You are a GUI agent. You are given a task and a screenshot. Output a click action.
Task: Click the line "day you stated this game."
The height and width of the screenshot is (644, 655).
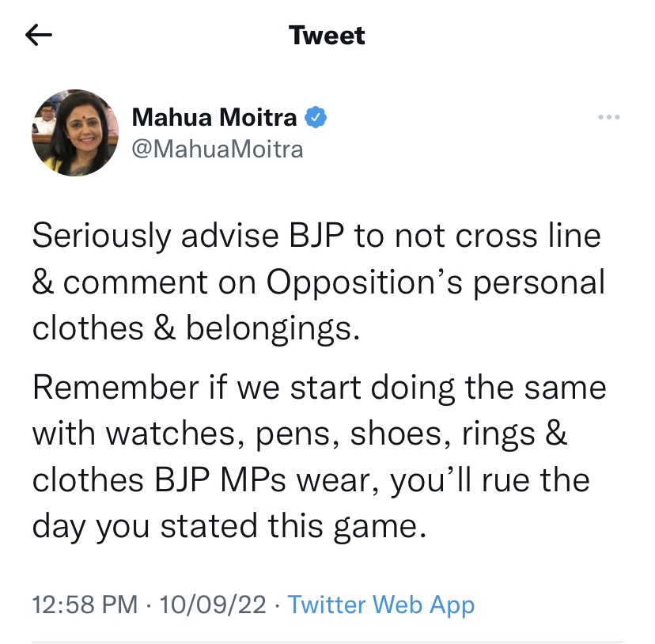point(229,526)
